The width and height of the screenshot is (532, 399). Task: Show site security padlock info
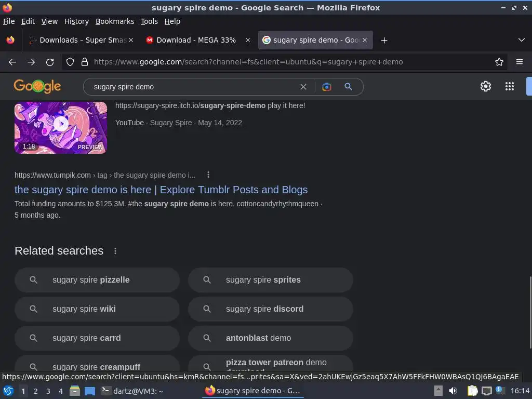pyautogui.click(x=85, y=62)
